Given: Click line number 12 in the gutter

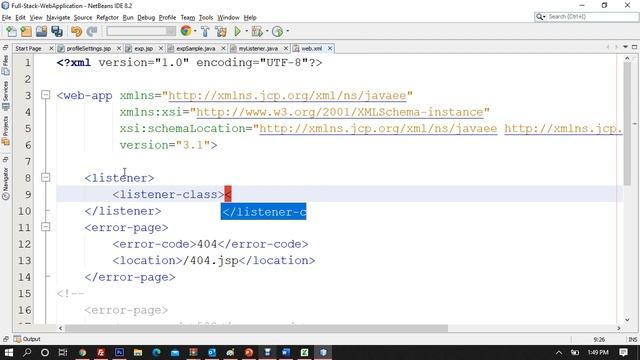Looking at the screenshot, I should 24,244.
